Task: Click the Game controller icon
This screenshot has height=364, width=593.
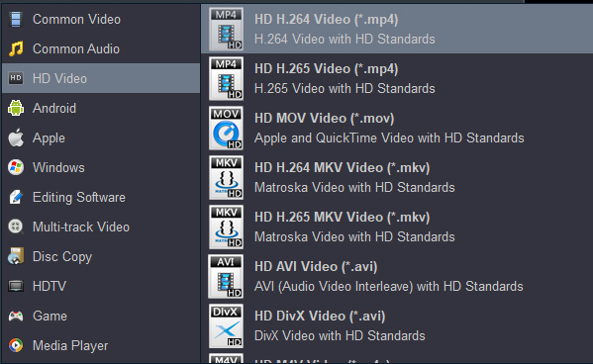Action: pos(16,316)
